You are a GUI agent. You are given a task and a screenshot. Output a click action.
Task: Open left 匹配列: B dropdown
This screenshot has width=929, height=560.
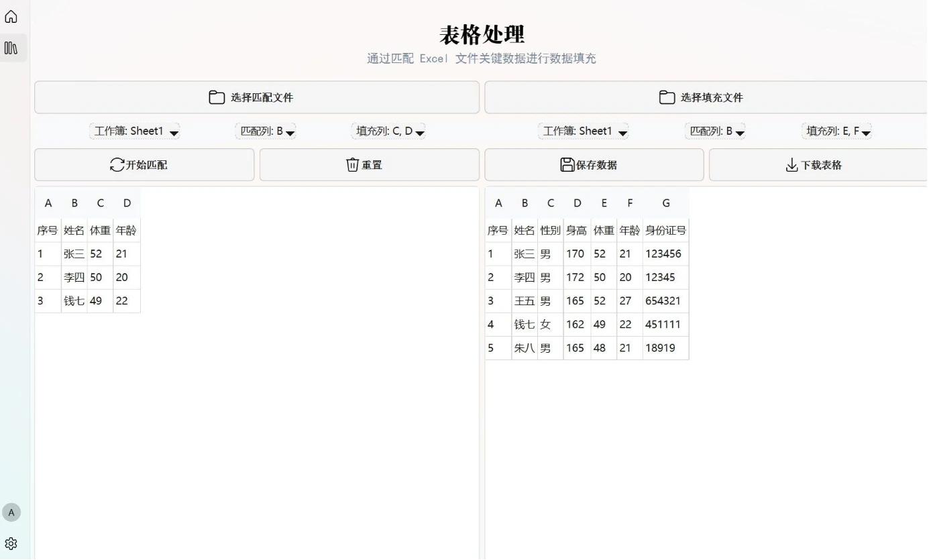pyautogui.click(x=266, y=131)
